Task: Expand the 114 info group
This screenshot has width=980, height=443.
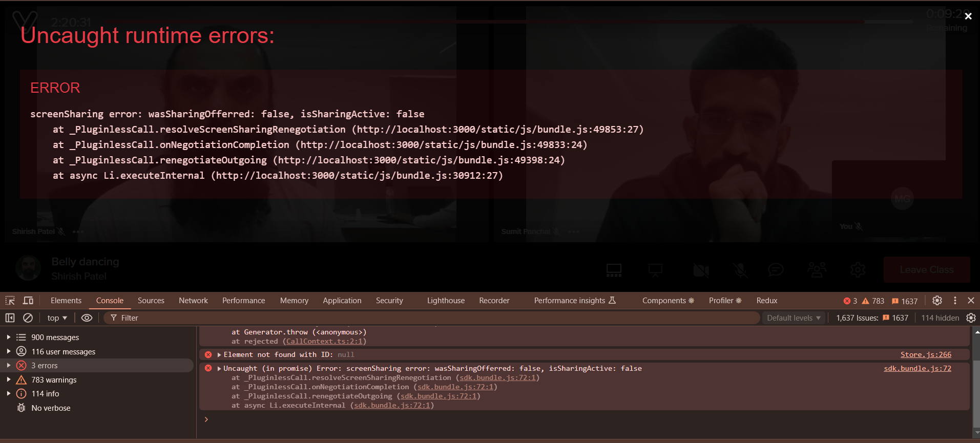Action: pos(9,393)
